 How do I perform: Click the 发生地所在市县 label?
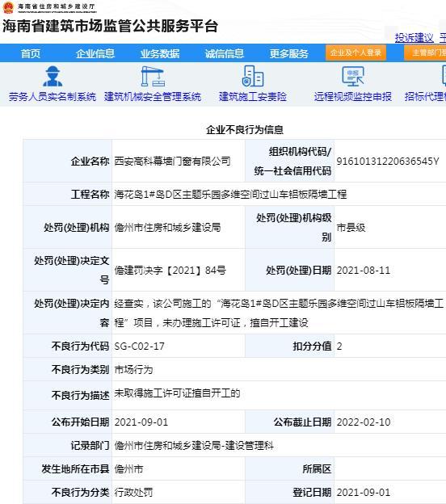tap(76, 469)
